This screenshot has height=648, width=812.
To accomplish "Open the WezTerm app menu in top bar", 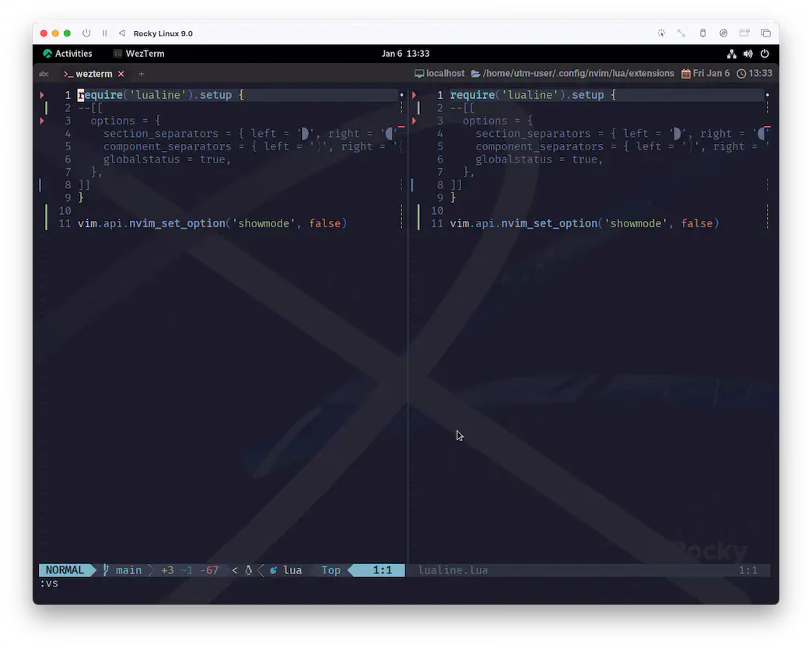I will (x=138, y=54).
